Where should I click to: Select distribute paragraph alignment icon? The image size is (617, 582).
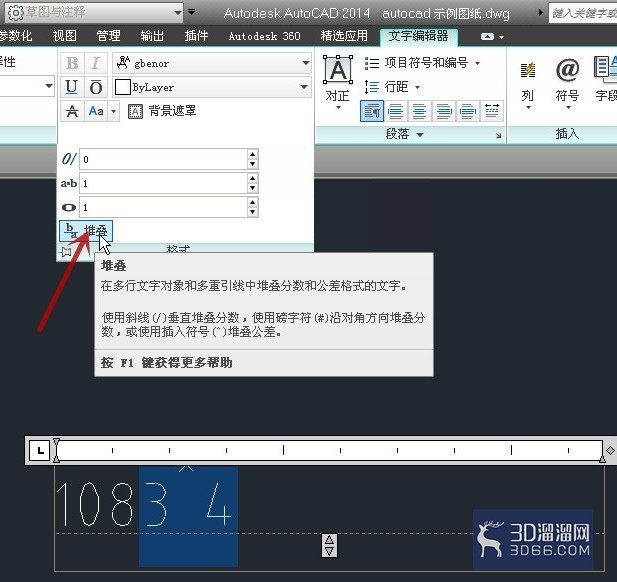492,111
